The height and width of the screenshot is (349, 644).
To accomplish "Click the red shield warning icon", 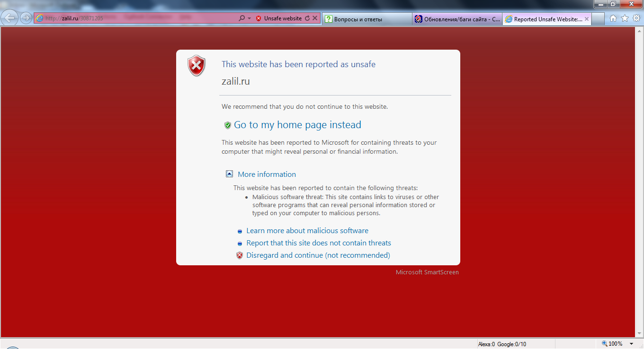I will 197,66.
